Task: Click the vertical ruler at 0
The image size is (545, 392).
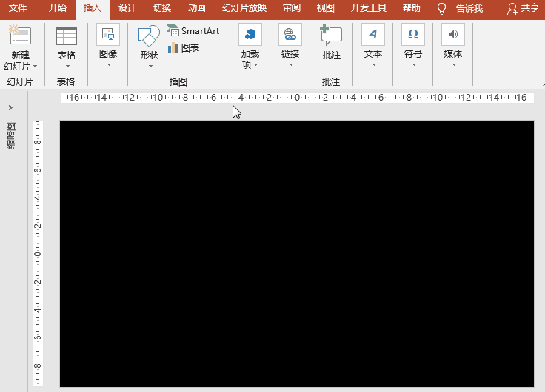Action: (x=38, y=254)
